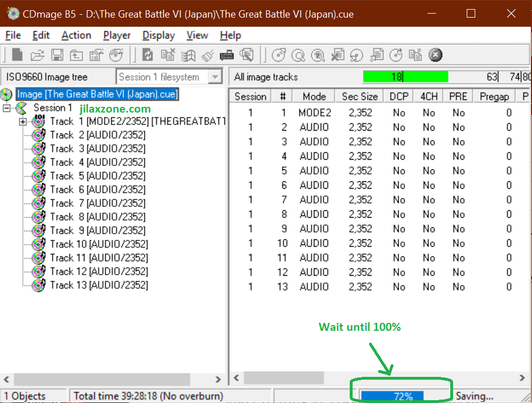532x403 pixels.
Task: Click the DCP column header
Action: 399,97
